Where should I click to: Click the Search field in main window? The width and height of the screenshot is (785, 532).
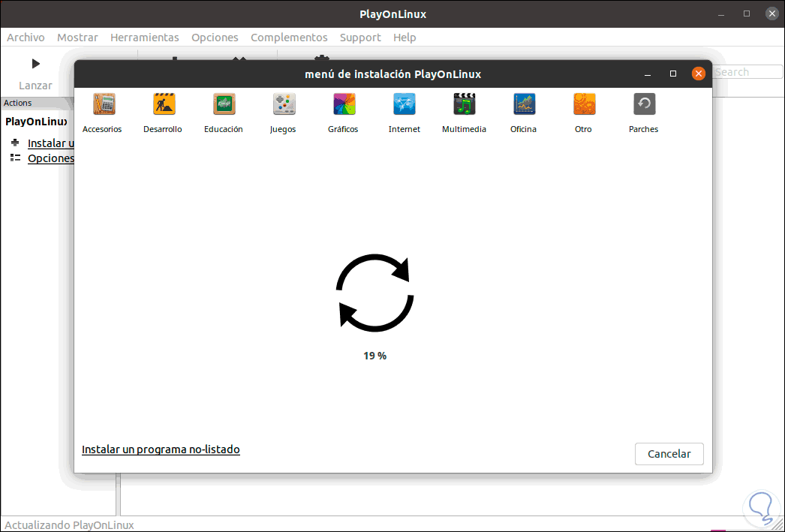click(x=748, y=72)
